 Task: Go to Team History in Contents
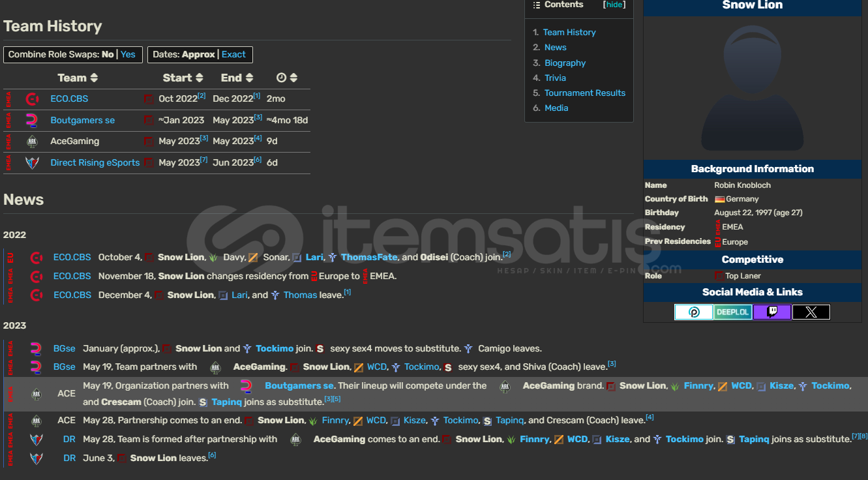coord(569,32)
